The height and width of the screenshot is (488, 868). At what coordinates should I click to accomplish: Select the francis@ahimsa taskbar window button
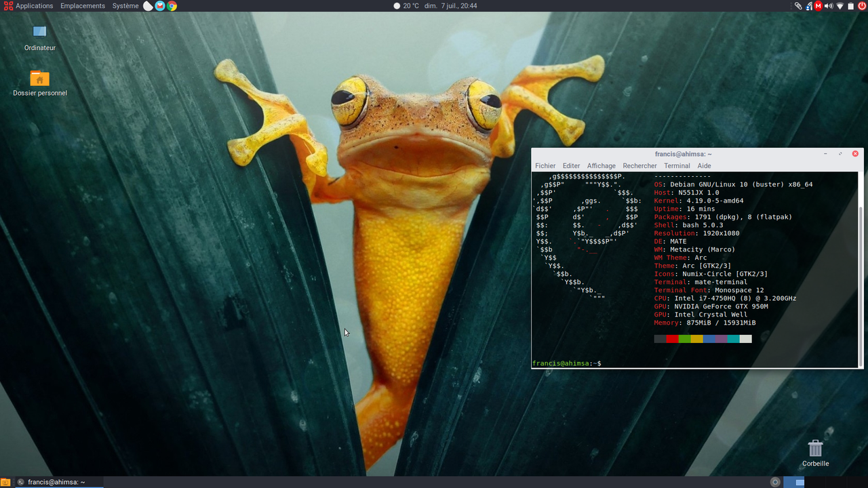[59, 482]
